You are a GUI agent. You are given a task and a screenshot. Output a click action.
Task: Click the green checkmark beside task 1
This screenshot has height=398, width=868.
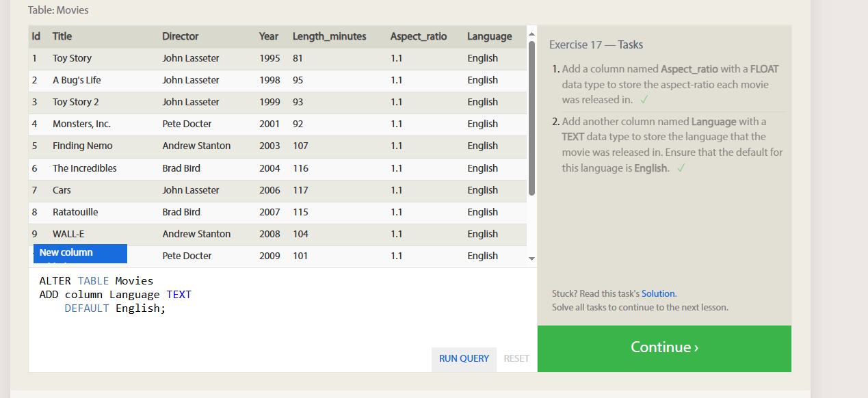pos(644,100)
